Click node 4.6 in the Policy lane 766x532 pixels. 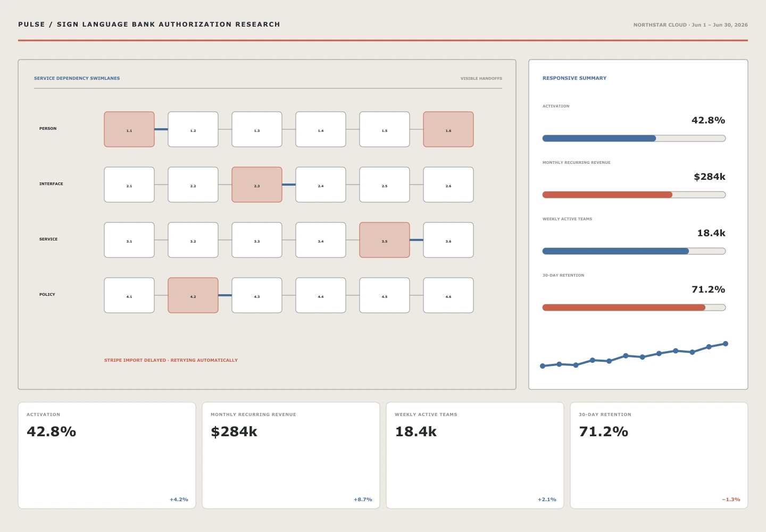(448, 295)
